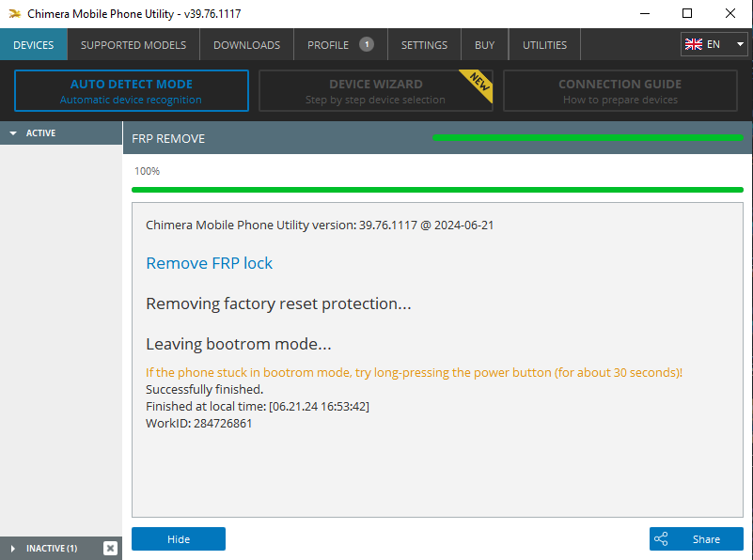The width and height of the screenshot is (753, 560).
Task: Click the Hide button
Action: pos(179,539)
